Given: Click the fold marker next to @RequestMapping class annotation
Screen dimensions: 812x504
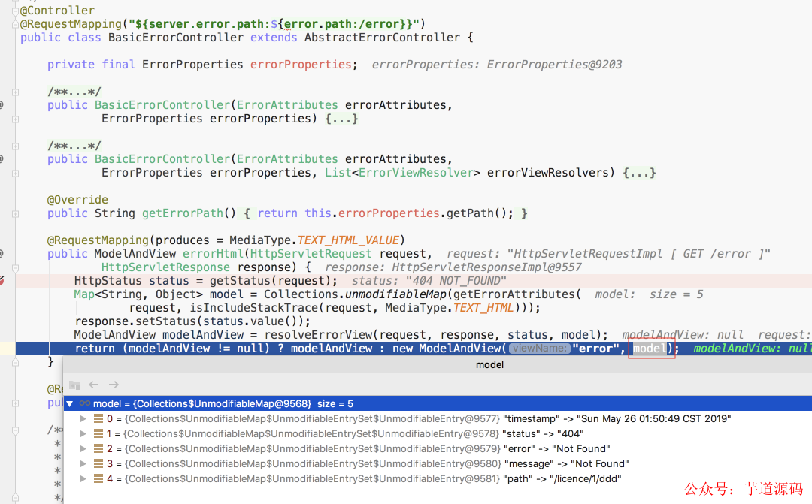Looking at the screenshot, I should pyautogui.click(x=16, y=24).
